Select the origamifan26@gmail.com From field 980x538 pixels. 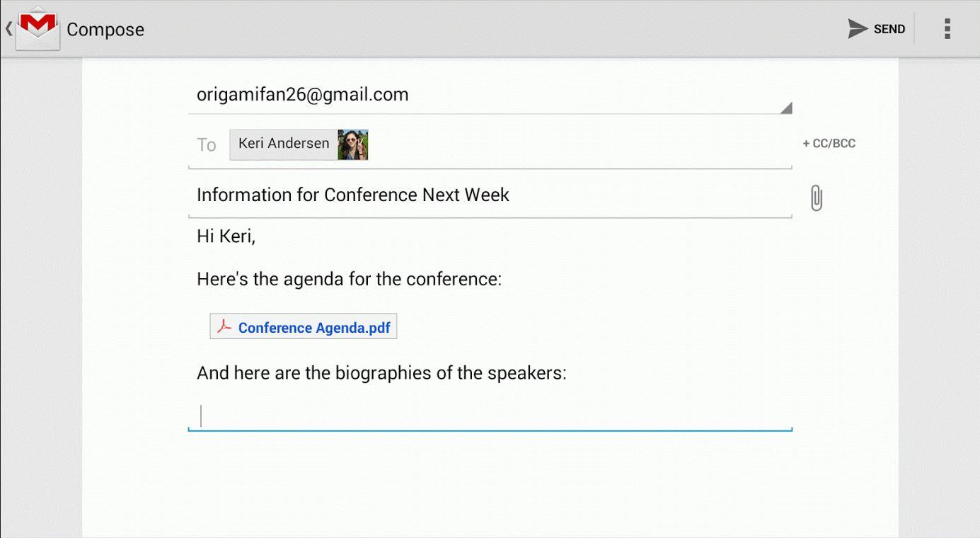click(x=490, y=95)
